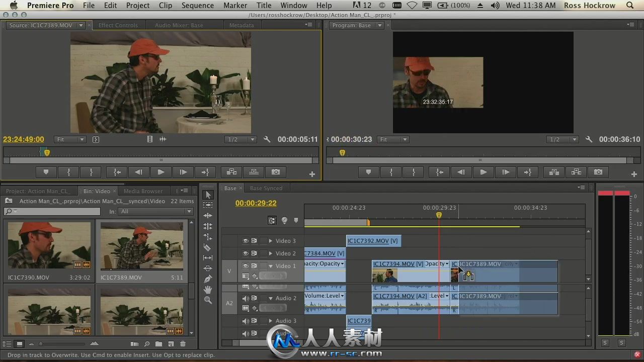Screen dimensions: 644x362
Task: Toggle Video 1 track eye visibility
Action: (246, 266)
